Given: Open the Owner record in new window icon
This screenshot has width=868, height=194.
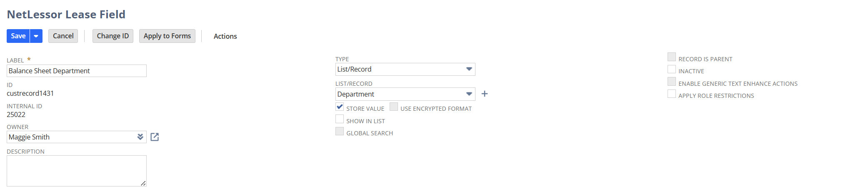Looking at the screenshot, I should [155, 137].
